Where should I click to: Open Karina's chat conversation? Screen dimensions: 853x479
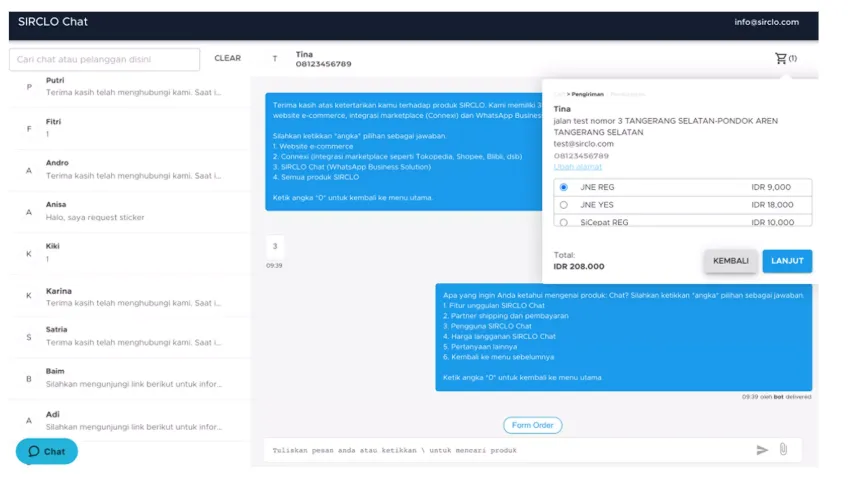[x=129, y=297]
